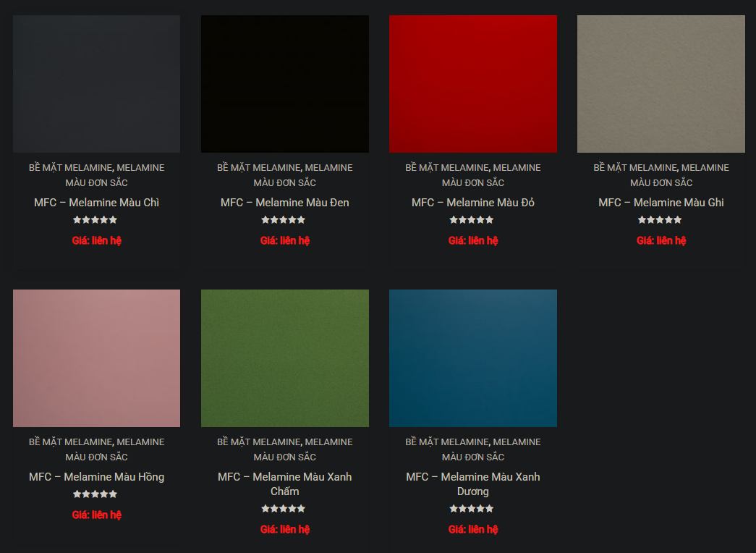The image size is (756, 553).
Task: Click the star rating under Melamine Màu Chì
Action: [x=95, y=220]
